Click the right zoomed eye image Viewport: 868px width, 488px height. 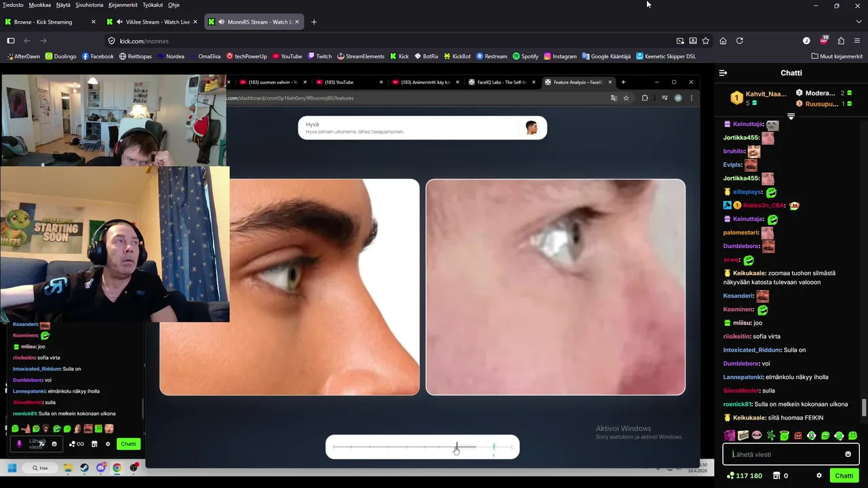coord(555,287)
